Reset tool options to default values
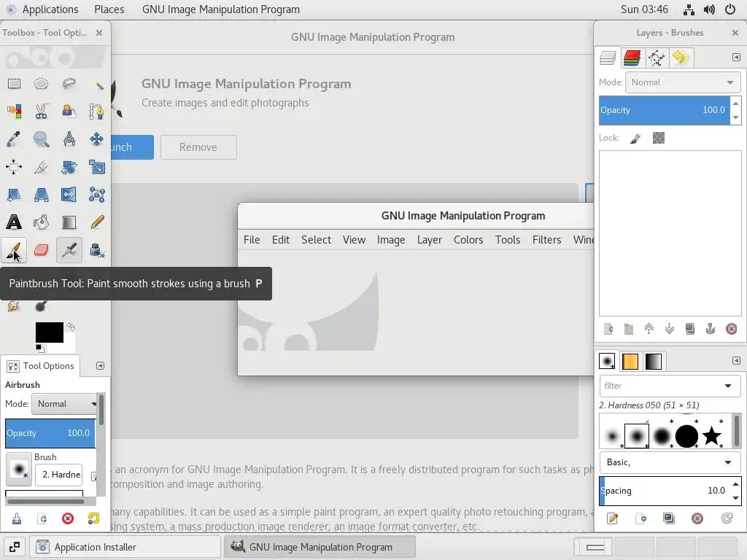 pyautogui.click(x=93, y=518)
